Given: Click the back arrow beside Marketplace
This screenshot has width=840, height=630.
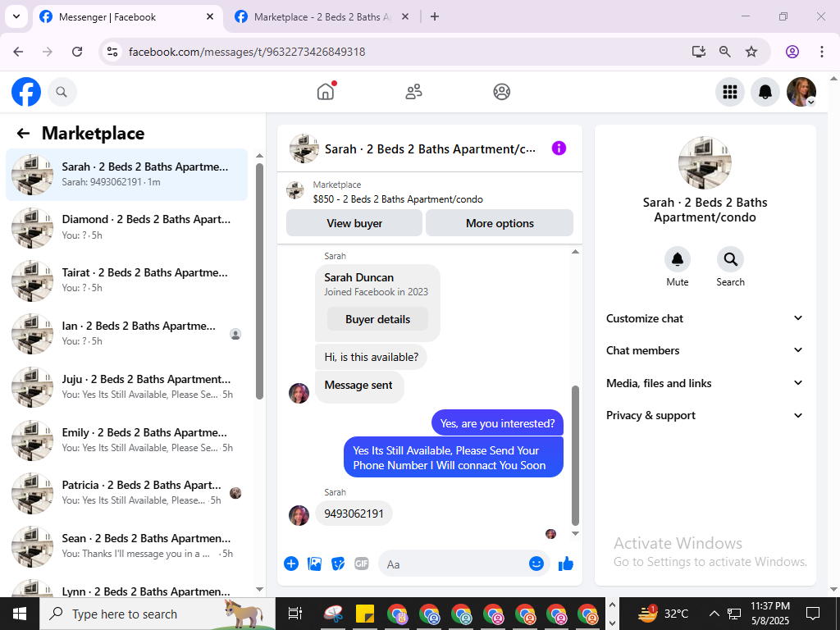Looking at the screenshot, I should tap(23, 134).
